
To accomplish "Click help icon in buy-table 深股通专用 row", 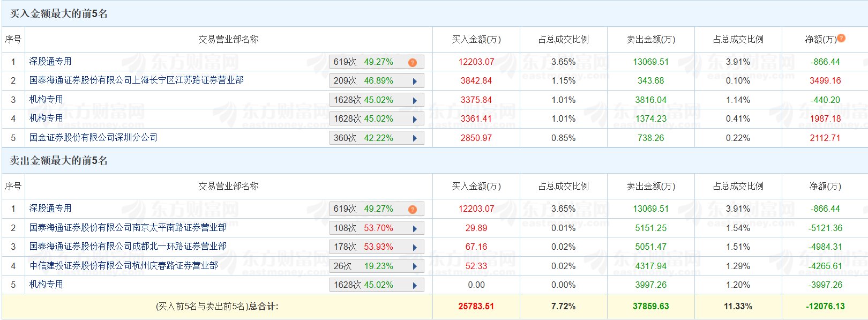I will (412, 63).
